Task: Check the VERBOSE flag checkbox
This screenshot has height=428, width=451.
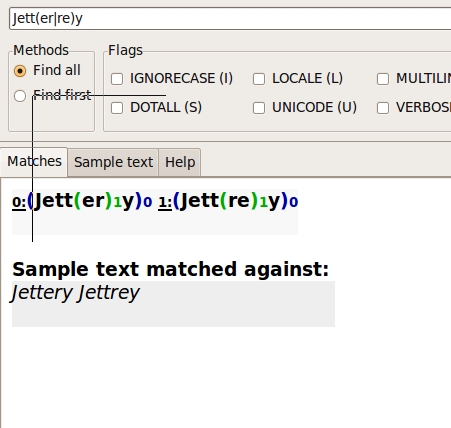Action: coord(383,108)
